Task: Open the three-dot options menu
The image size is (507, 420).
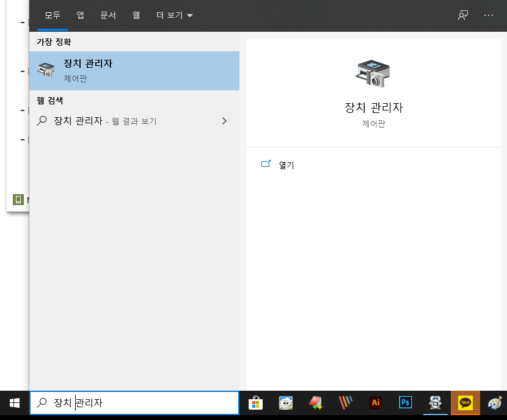Action: 489,15
